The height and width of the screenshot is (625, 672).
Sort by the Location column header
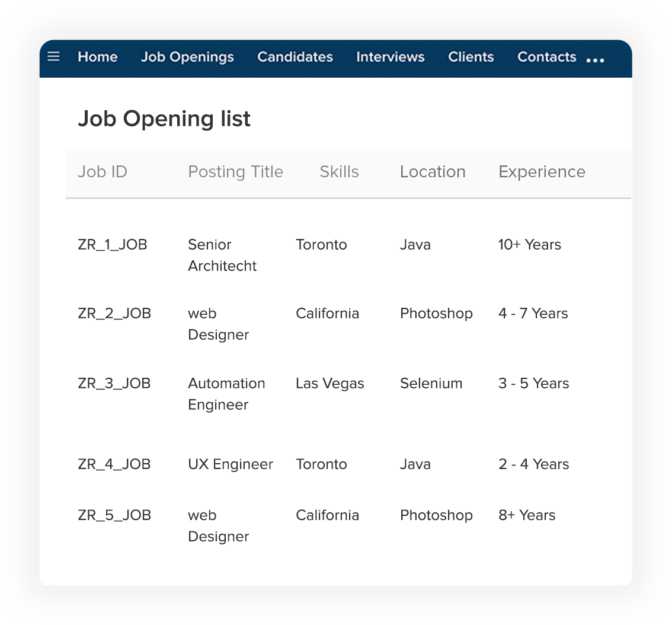[433, 171]
